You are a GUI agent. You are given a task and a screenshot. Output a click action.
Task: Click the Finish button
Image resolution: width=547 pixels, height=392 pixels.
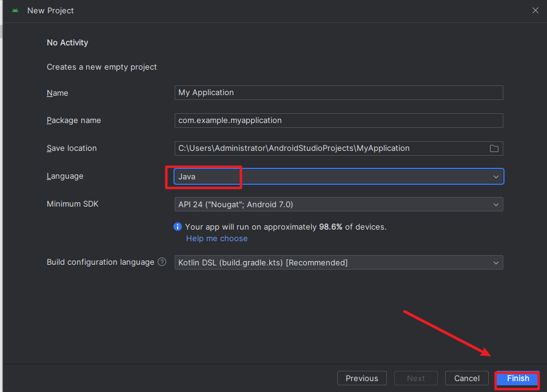coord(518,379)
